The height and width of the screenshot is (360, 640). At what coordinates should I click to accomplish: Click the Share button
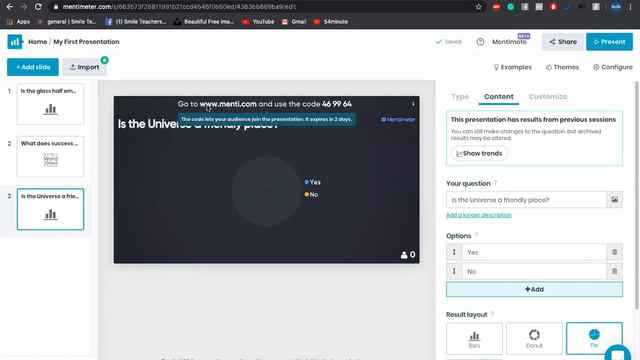(x=562, y=42)
